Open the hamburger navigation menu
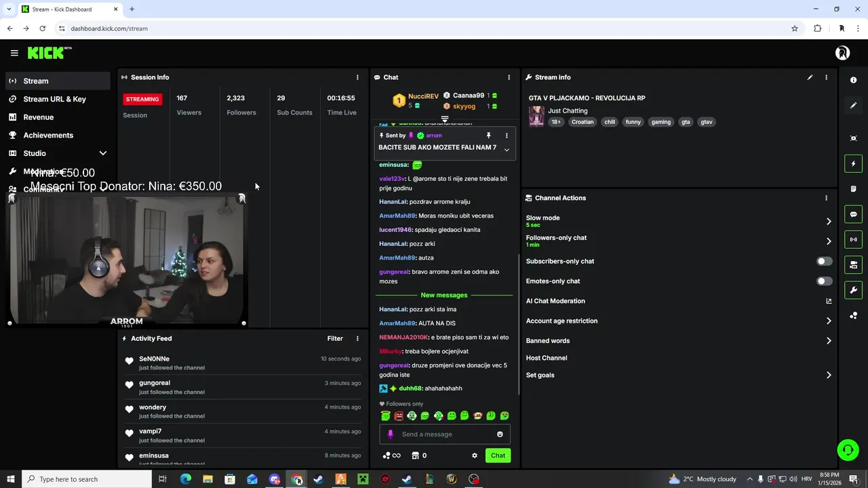 [14, 53]
